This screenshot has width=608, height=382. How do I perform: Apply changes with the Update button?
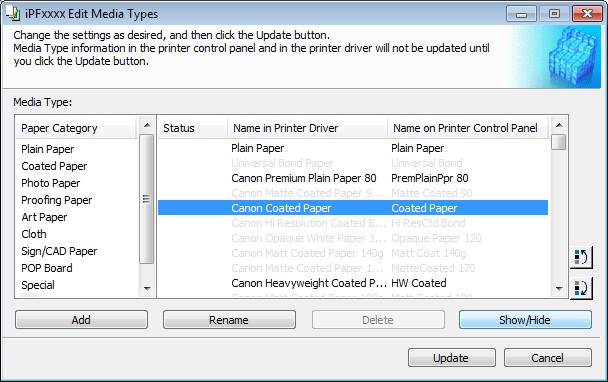[x=451, y=358]
